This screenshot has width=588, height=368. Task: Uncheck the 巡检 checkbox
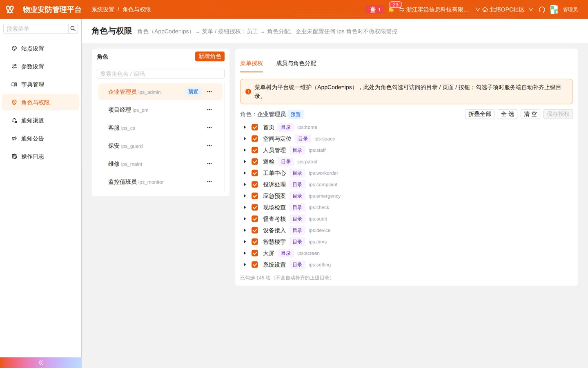[255, 162]
